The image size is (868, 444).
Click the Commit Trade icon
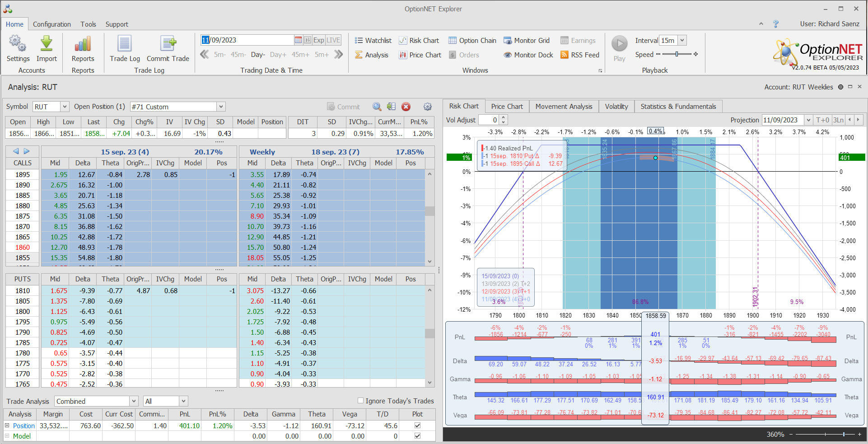click(x=168, y=44)
